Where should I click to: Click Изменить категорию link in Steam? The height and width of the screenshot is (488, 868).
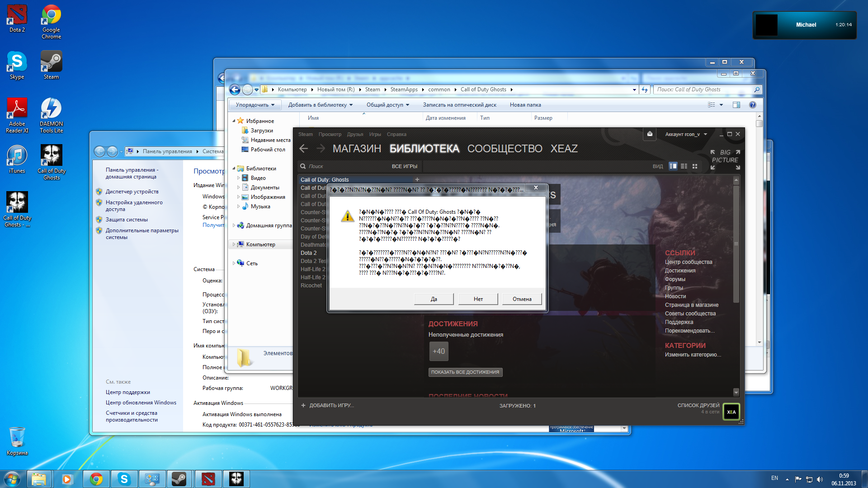tap(693, 355)
